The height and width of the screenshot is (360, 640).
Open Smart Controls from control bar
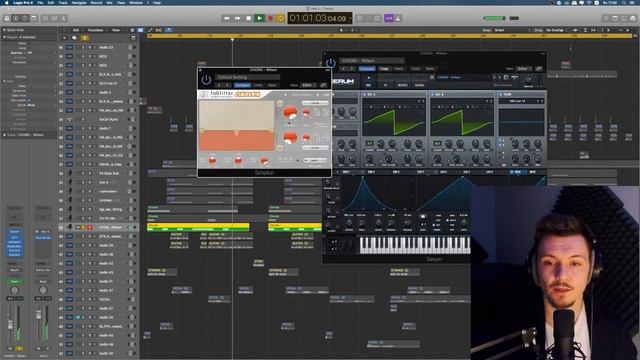[46, 18]
